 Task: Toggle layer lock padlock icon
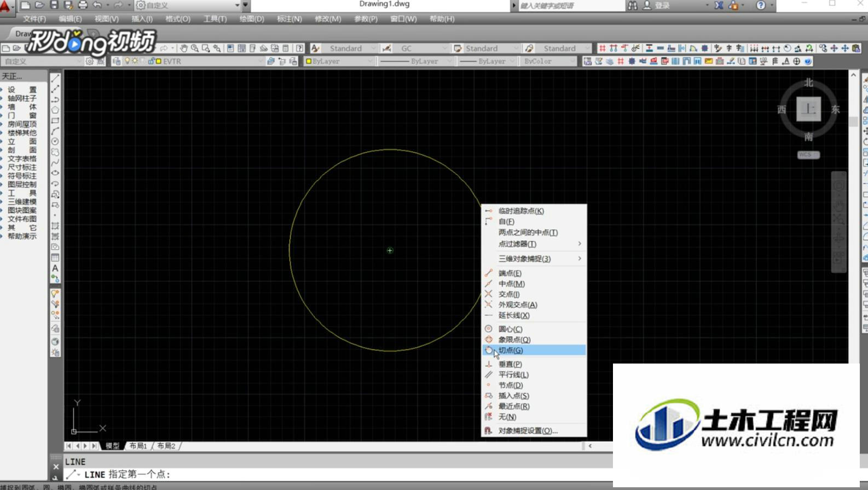point(151,61)
